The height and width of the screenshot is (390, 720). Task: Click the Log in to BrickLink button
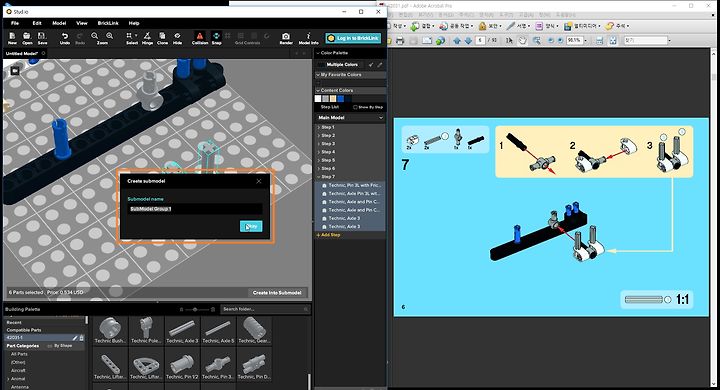(353, 38)
